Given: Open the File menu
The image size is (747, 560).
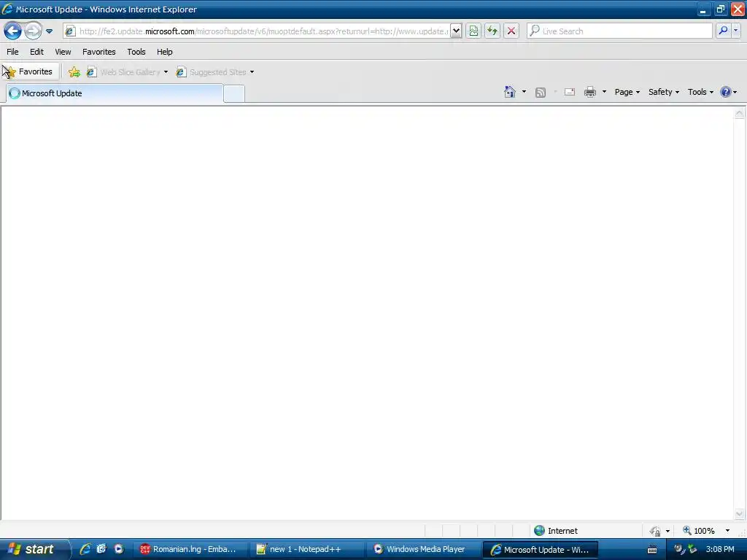Looking at the screenshot, I should [x=12, y=52].
